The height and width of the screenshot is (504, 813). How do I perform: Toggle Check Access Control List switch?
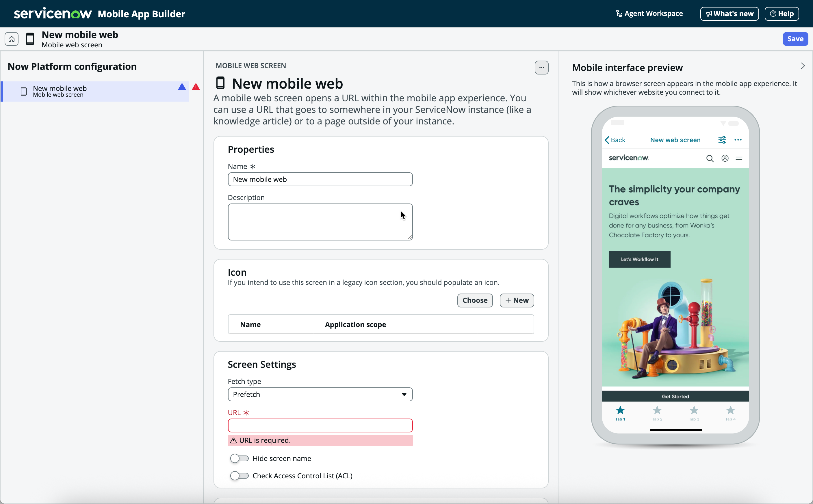click(x=239, y=476)
